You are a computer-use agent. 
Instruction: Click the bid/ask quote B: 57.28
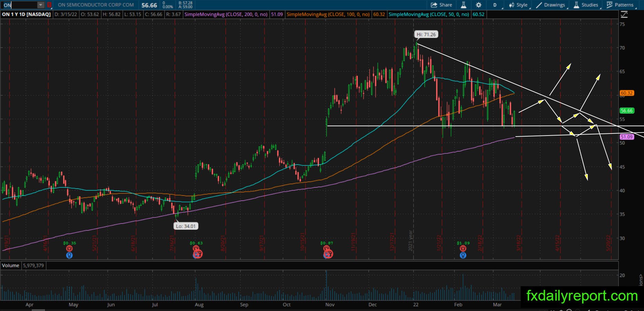tap(186, 3)
